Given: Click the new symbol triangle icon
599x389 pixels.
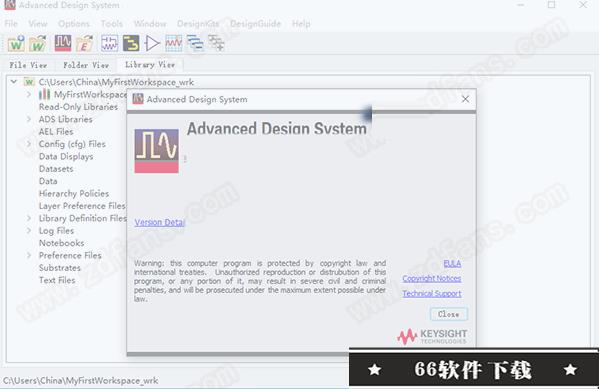Looking at the screenshot, I should [152, 43].
